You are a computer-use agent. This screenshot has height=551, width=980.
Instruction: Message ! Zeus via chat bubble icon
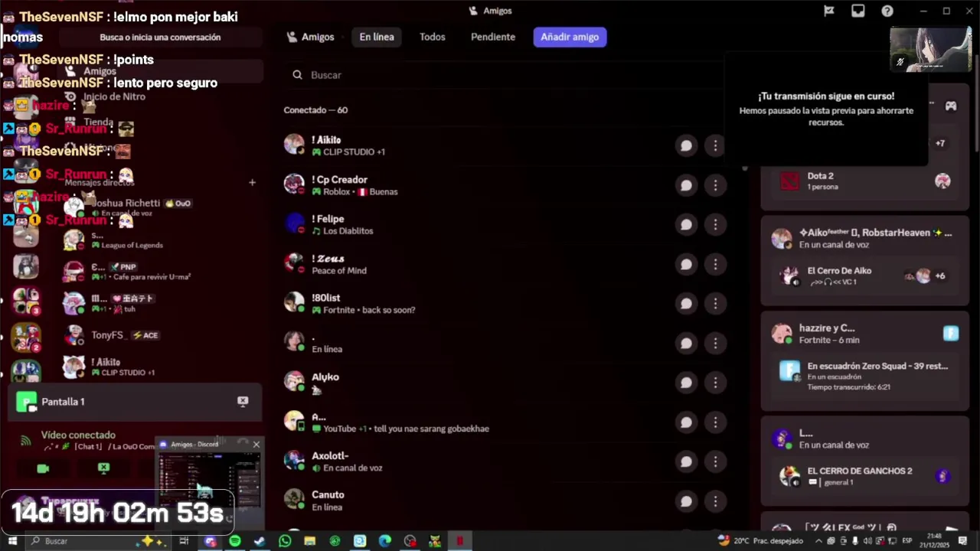click(686, 264)
